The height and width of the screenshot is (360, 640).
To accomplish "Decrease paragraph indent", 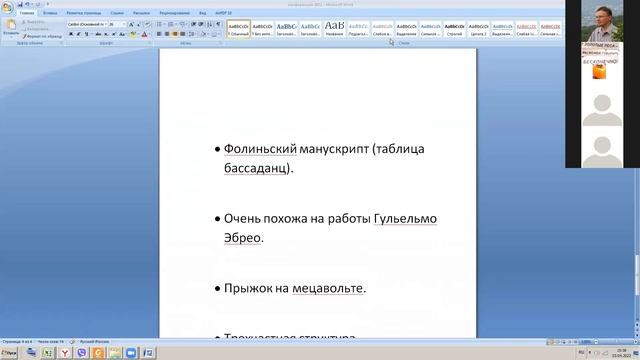I will click(193, 24).
